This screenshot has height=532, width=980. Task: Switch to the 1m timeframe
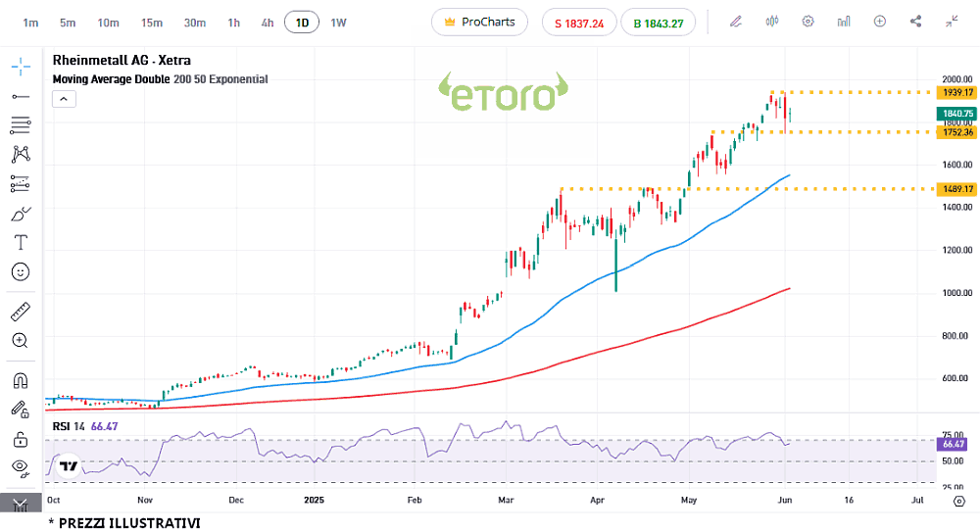(x=30, y=24)
